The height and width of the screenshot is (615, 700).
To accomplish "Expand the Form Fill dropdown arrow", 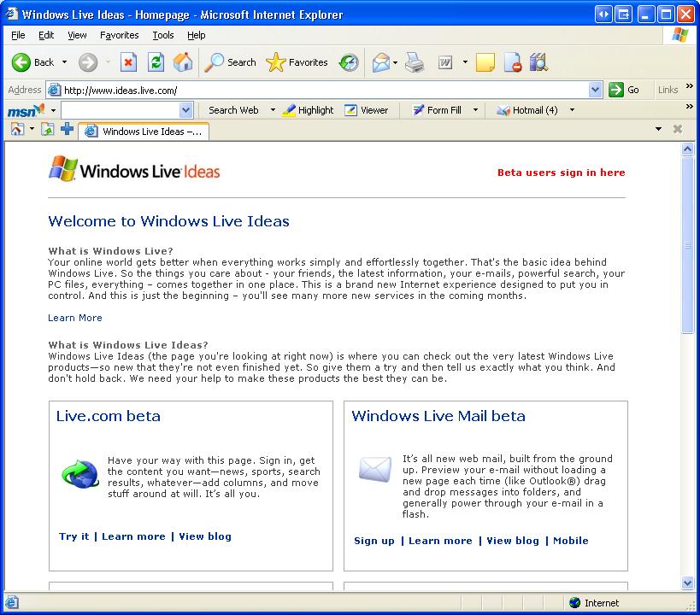I will [x=475, y=110].
